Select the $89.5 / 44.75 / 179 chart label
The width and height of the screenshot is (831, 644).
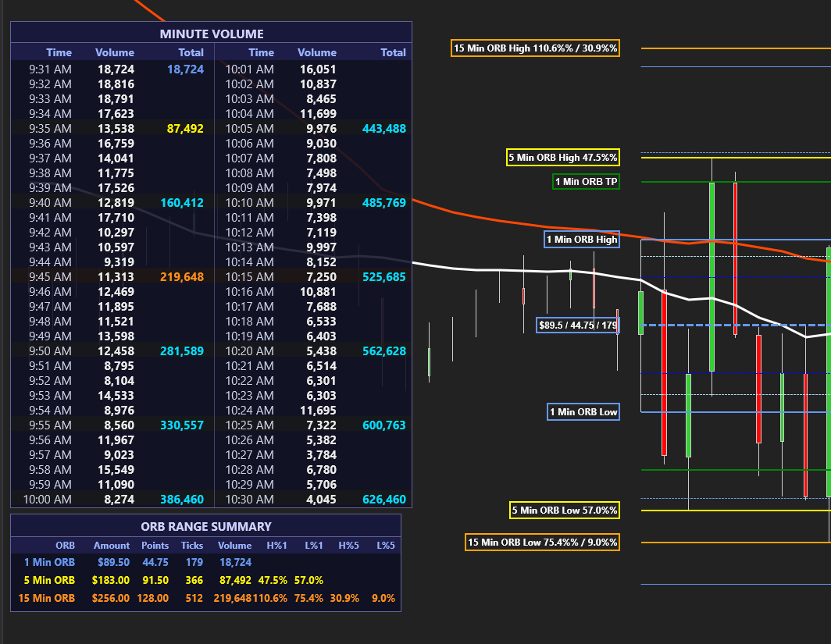pos(578,326)
